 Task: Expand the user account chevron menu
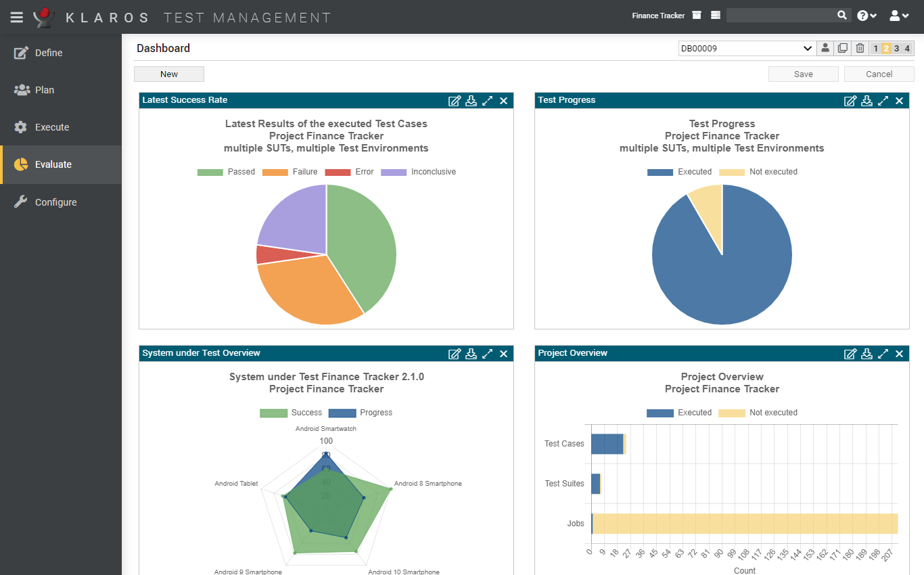[x=905, y=15]
